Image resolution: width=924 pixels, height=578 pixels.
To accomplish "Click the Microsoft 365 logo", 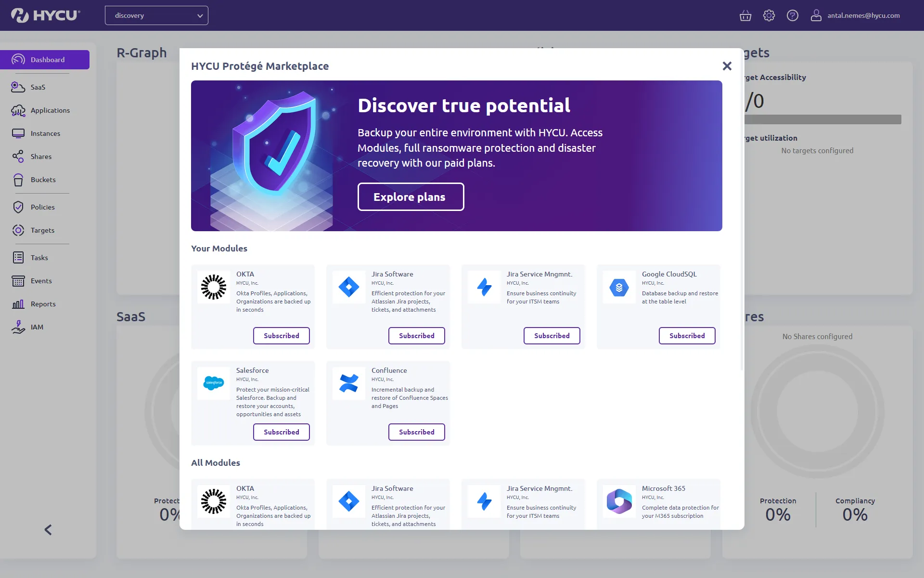I will (619, 501).
